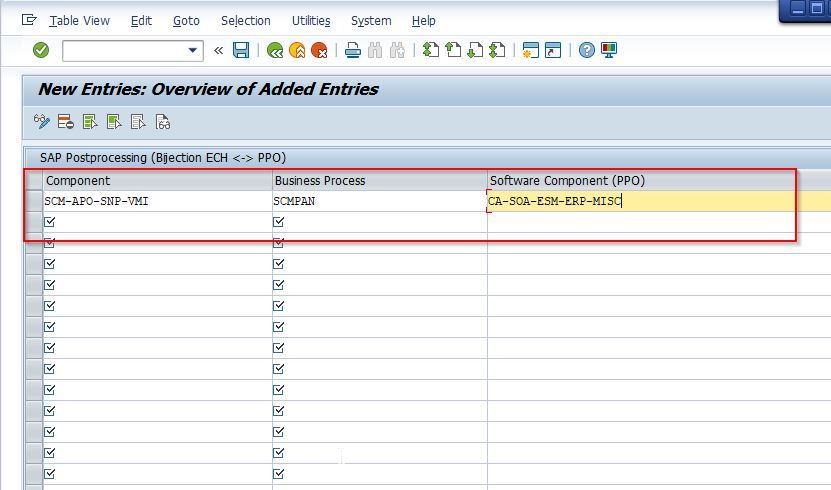The height and width of the screenshot is (490, 831).
Task: Click the Generate Shortcut icon
Action: tap(553, 50)
